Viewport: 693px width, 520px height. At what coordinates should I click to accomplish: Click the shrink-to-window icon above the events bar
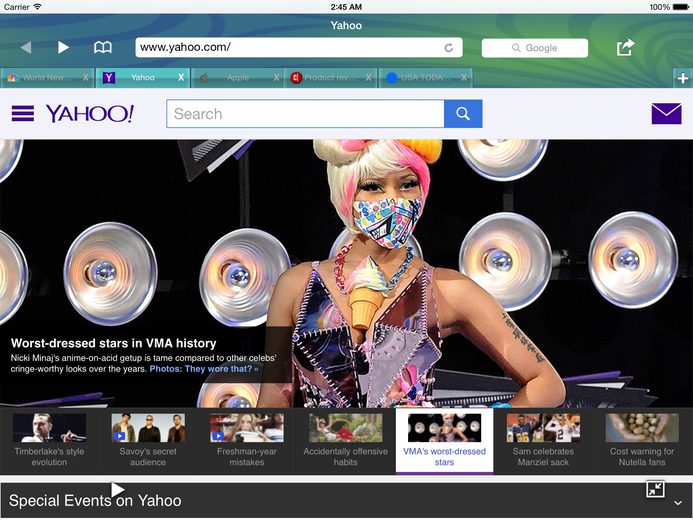tap(655, 489)
